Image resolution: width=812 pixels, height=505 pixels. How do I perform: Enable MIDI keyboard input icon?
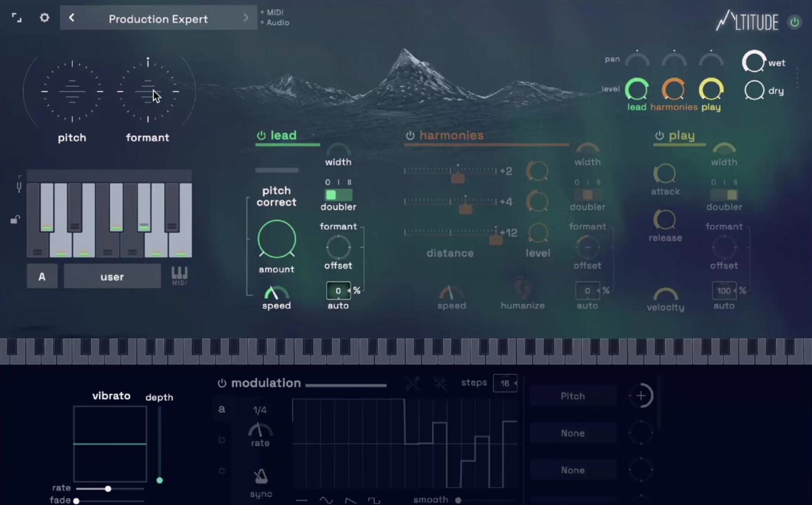coord(180,275)
